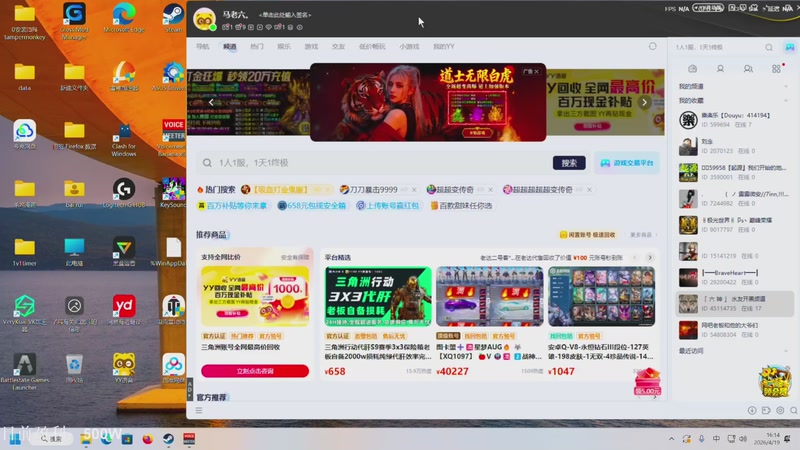The image size is (800, 450).
Task: Click the red 立刻点击查看 button
Action: [x=255, y=371]
